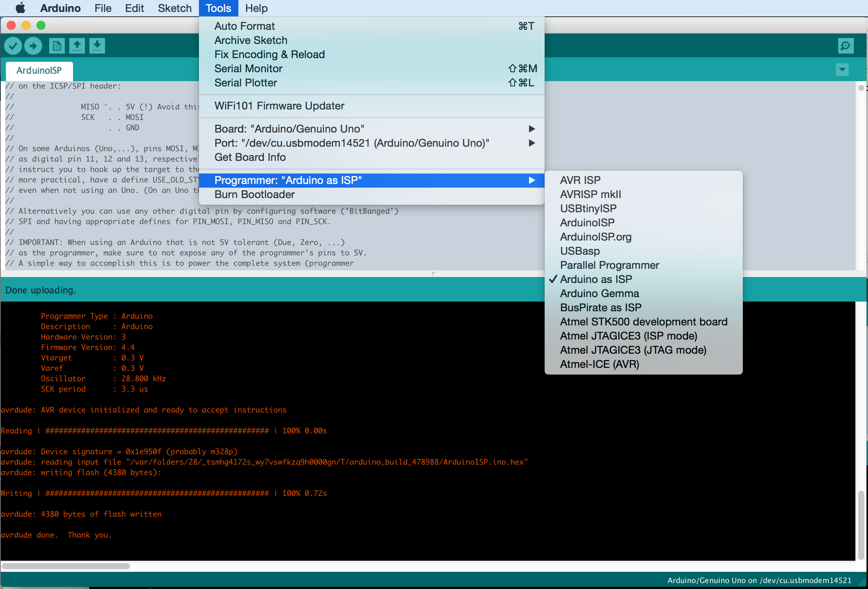Open Serial Plotter from Tools menu
The width and height of the screenshot is (868, 589).
[372, 83]
